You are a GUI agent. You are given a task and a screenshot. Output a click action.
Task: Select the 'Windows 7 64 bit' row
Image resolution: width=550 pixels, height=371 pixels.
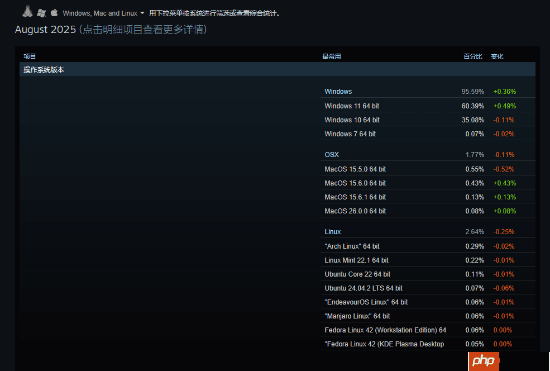click(x=428, y=134)
